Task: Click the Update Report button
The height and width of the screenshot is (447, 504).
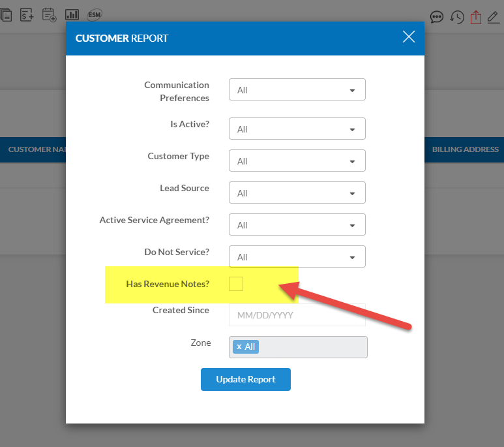Action: click(x=246, y=380)
